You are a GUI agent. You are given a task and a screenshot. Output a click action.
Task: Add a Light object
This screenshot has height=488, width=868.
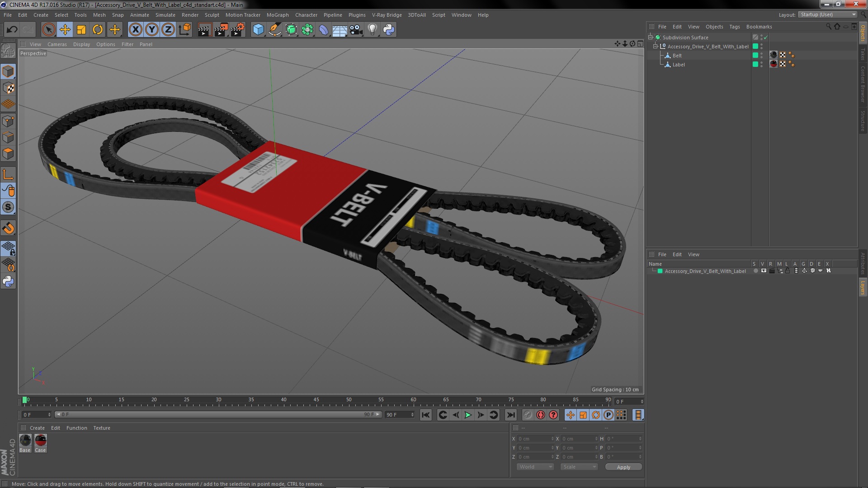coord(372,30)
